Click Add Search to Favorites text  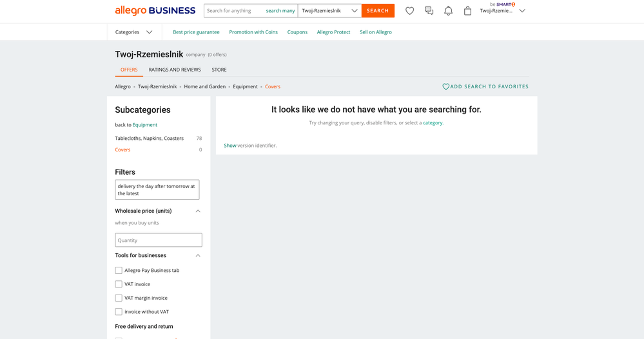pos(489,86)
